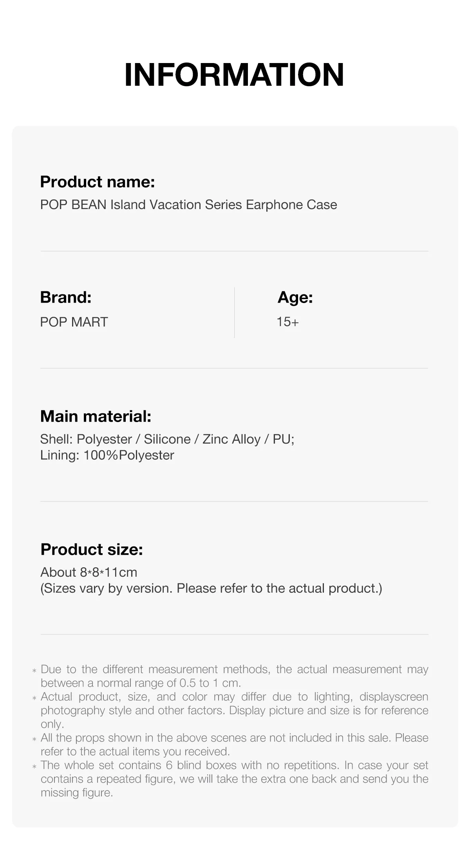This screenshot has height=868, width=470.
Task: Click the POP MART brand value
Action: 74,322
